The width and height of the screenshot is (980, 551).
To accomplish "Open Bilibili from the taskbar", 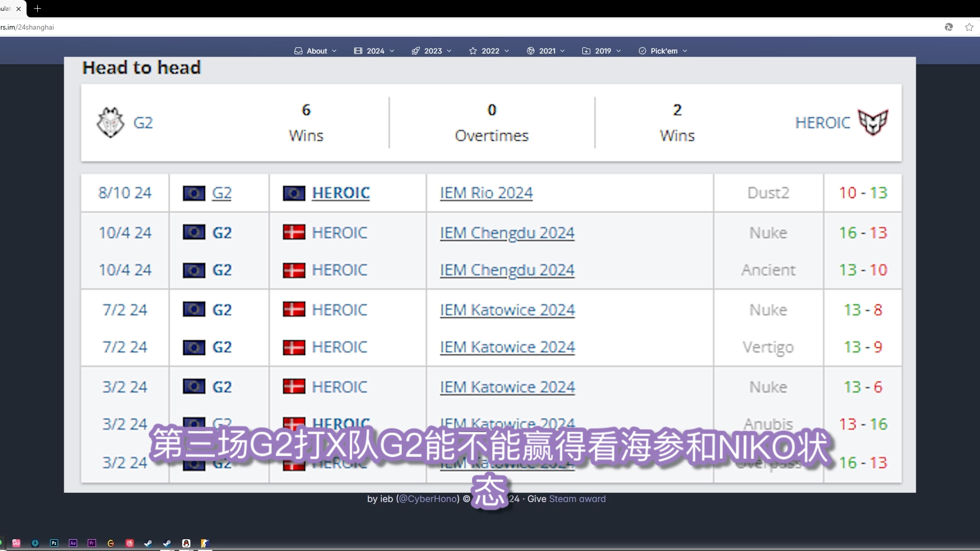I will pyautogui.click(x=16, y=543).
